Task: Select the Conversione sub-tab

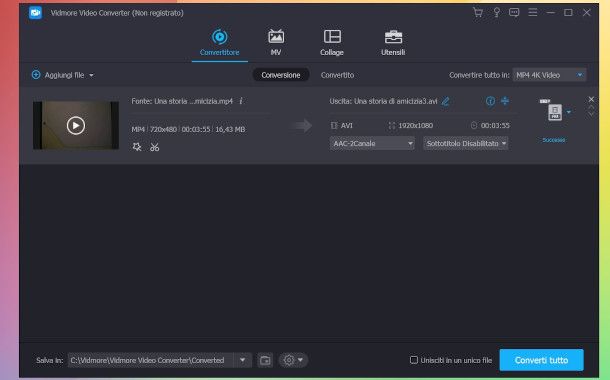Action: pyautogui.click(x=280, y=75)
